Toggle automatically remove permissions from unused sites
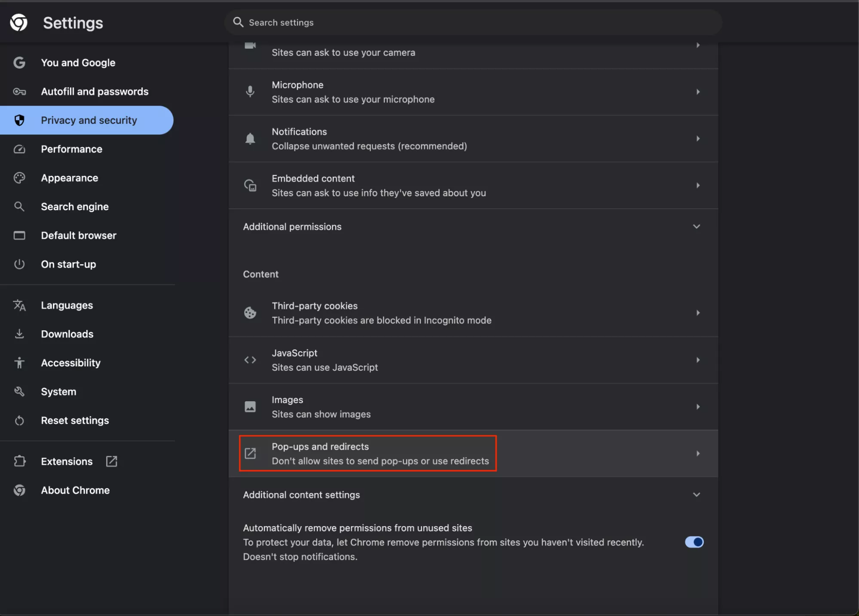The width and height of the screenshot is (859, 616). click(x=694, y=542)
